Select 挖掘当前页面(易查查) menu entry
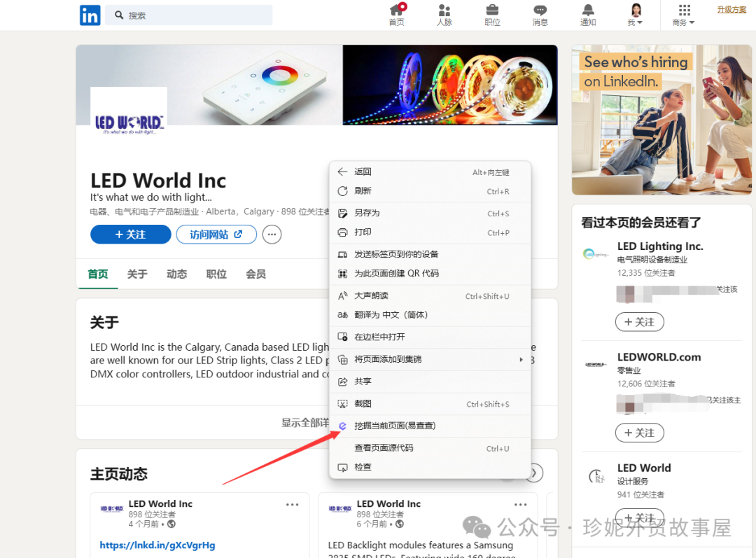This screenshot has width=756, height=558. pyautogui.click(x=430, y=426)
